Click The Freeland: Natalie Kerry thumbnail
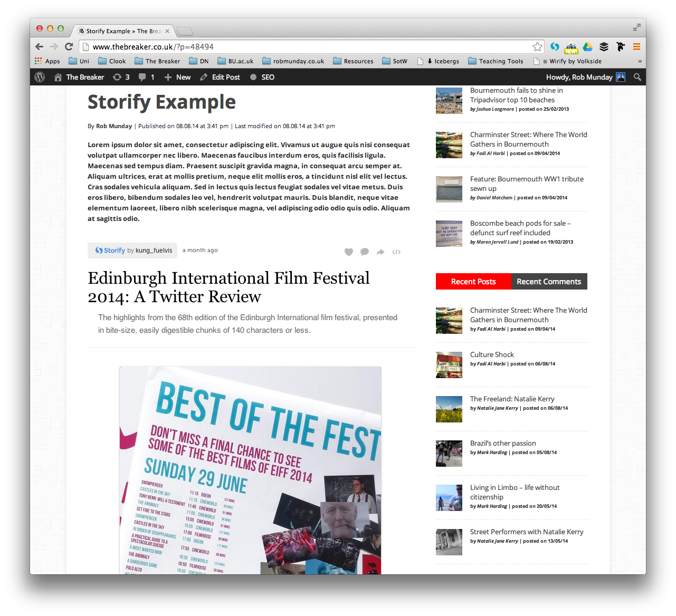The width and height of the screenshot is (676, 616). pyautogui.click(x=449, y=409)
